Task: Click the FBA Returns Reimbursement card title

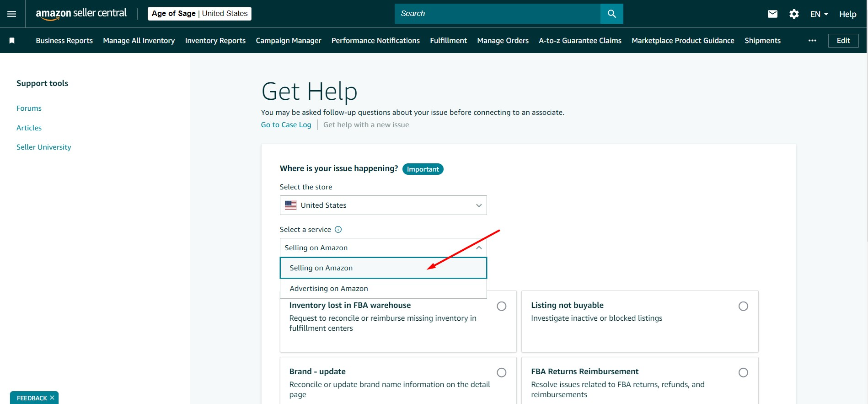Action: tap(584, 372)
